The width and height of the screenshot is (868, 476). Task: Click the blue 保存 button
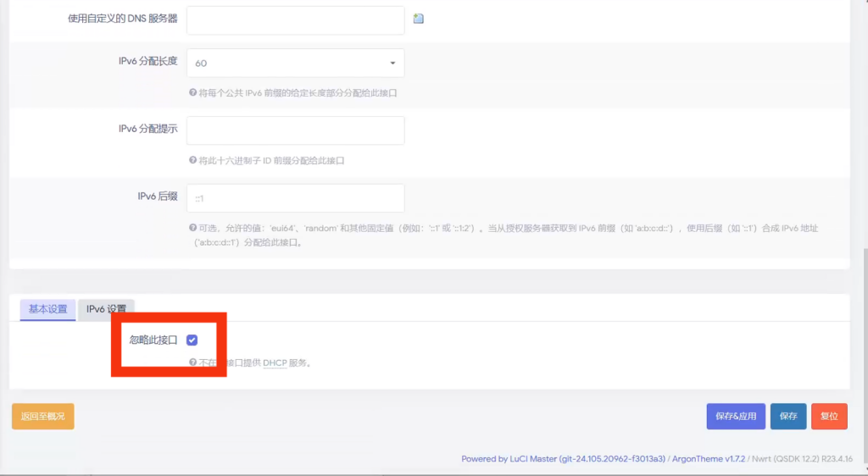(x=787, y=416)
